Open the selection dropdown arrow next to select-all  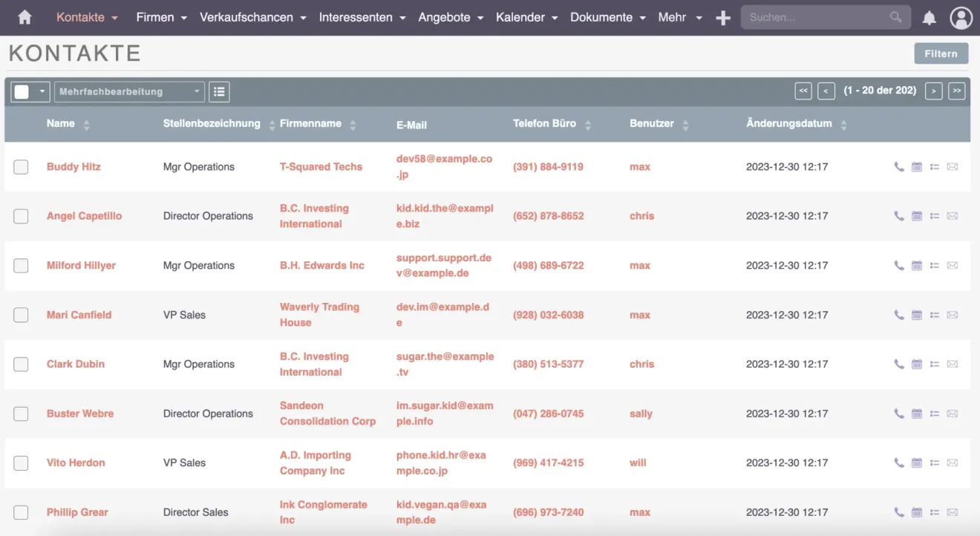(x=41, y=91)
